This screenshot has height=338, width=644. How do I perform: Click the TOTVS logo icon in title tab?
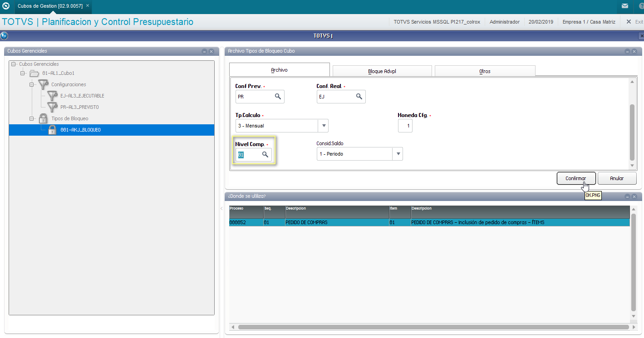coord(6,6)
